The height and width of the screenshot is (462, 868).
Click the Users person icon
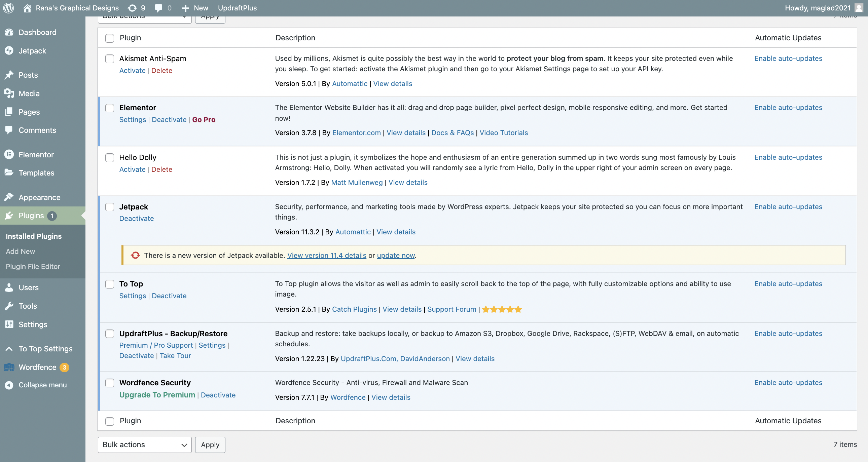[x=9, y=287]
